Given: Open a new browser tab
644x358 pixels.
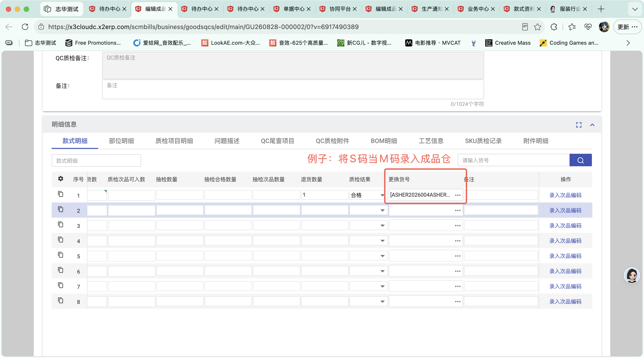Looking at the screenshot, I should (x=601, y=9).
